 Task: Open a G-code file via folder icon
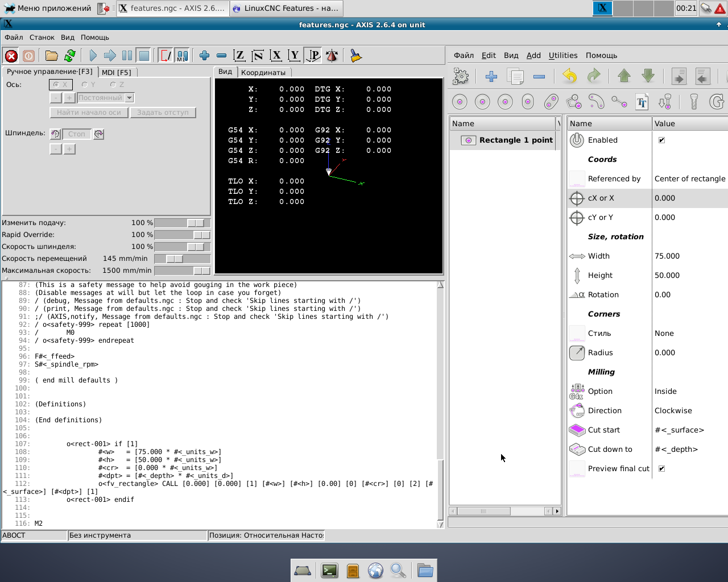click(52, 56)
